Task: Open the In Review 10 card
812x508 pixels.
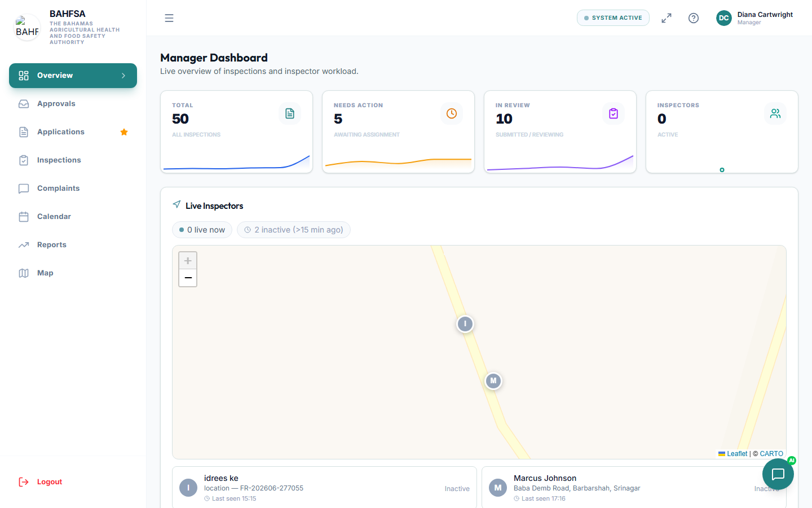Action: tap(561, 132)
